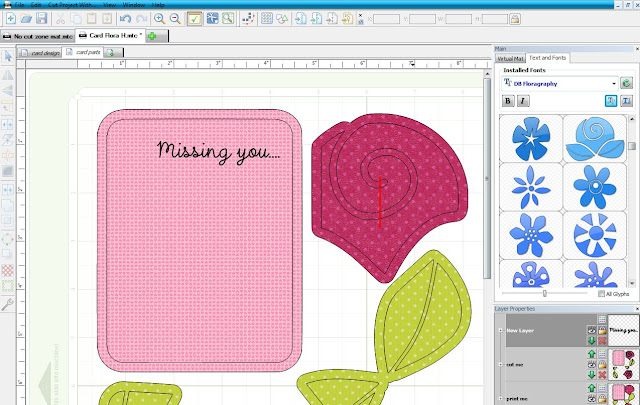Hide the print me layer

pyautogui.click(x=591, y=399)
